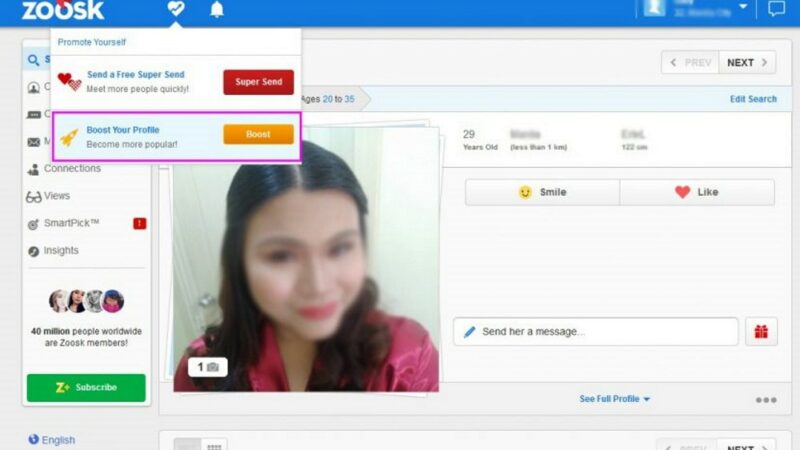Click the Super Send button

tap(258, 82)
